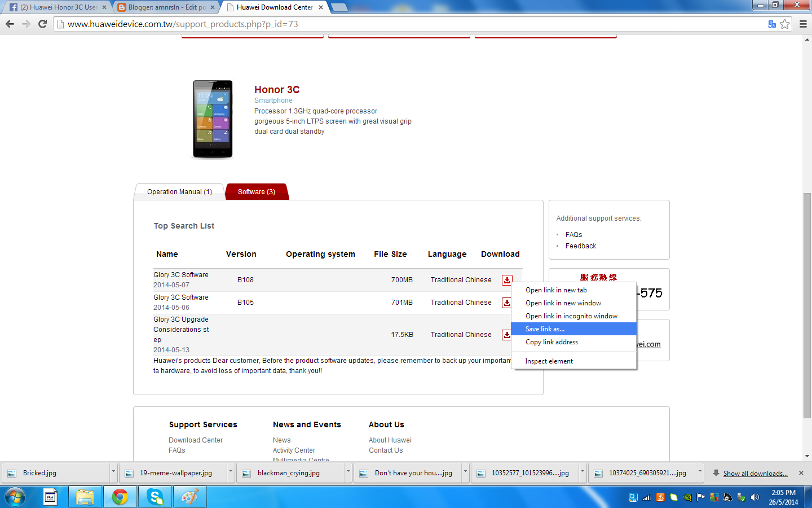Image resolution: width=812 pixels, height=508 pixels.
Task: Choose "Copy link address"
Action: click(x=574, y=342)
